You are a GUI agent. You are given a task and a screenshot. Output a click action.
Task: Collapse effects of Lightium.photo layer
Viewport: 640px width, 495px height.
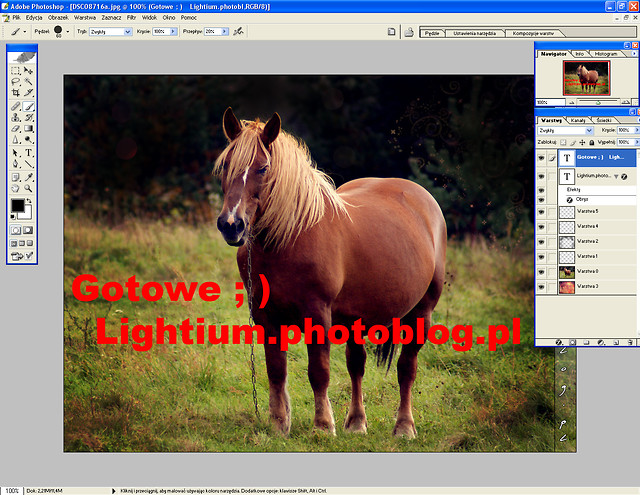[x=616, y=176]
